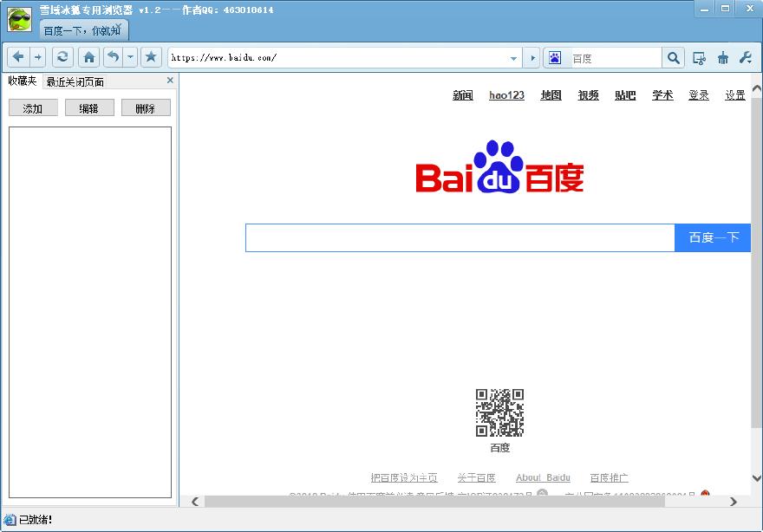Click the 编辑 favorites button

tap(89, 108)
